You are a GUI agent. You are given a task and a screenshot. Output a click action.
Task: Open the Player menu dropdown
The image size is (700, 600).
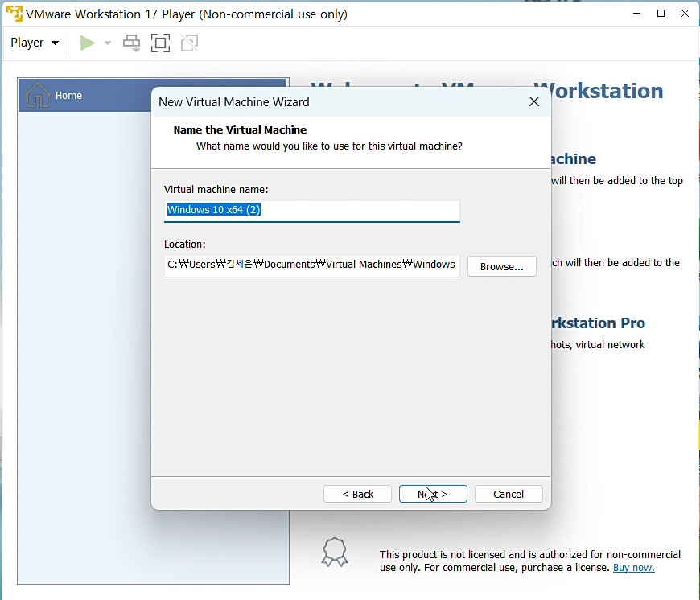35,43
